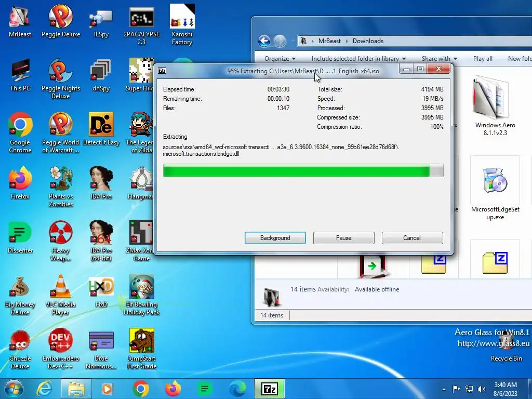Click the Explorer forward navigation arrow
This screenshot has height=399, width=532.
coord(280,41)
